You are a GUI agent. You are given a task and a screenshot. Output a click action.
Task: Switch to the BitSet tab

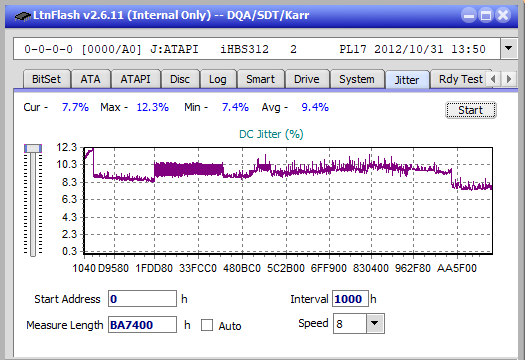pyautogui.click(x=47, y=79)
